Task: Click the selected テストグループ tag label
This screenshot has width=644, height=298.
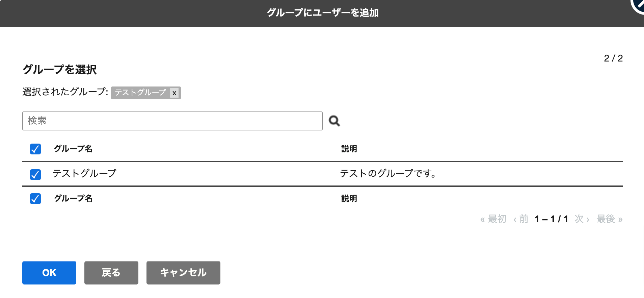Action: pos(140,93)
